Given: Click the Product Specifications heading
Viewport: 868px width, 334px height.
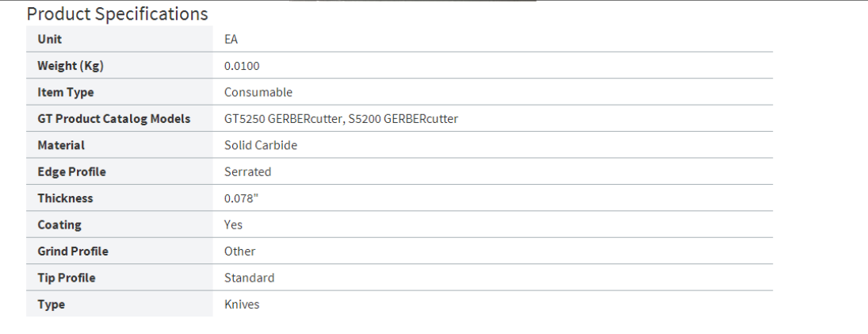Looking at the screenshot, I should (117, 14).
